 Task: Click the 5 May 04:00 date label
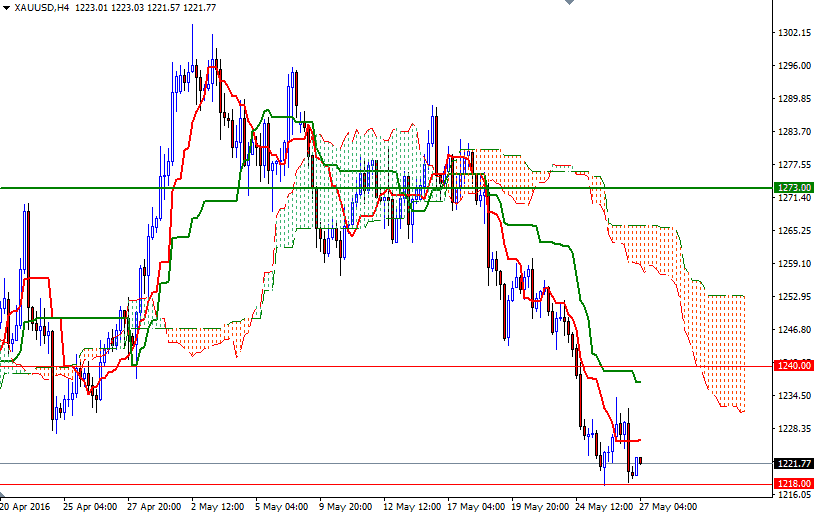tap(281, 506)
